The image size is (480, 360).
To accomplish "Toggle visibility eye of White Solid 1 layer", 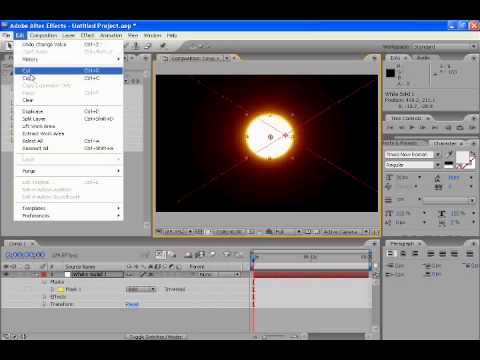I will [x=6, y=274].
